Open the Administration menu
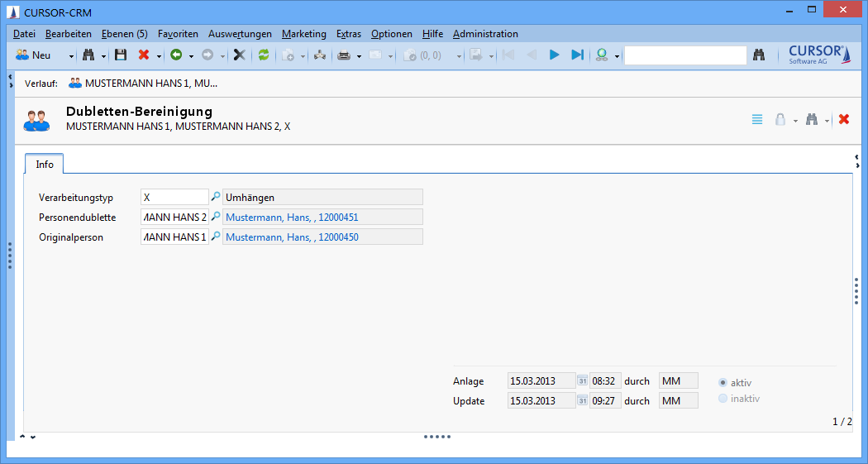Viewport: 868px width, 464px height. pos(485,34)
